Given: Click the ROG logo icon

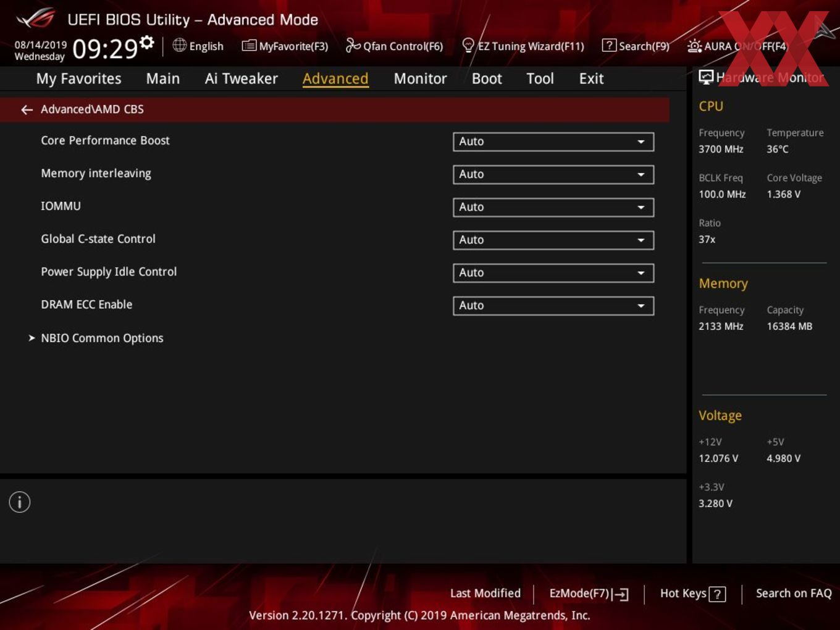Looking at the screenshot, I should pyautogui.click(x=35, y=19).
